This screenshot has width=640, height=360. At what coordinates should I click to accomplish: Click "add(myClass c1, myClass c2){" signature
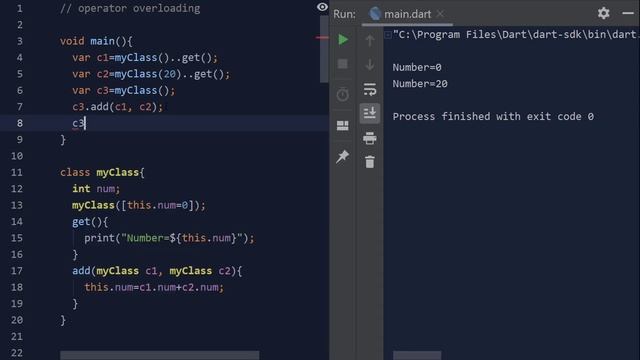point(157,271)
